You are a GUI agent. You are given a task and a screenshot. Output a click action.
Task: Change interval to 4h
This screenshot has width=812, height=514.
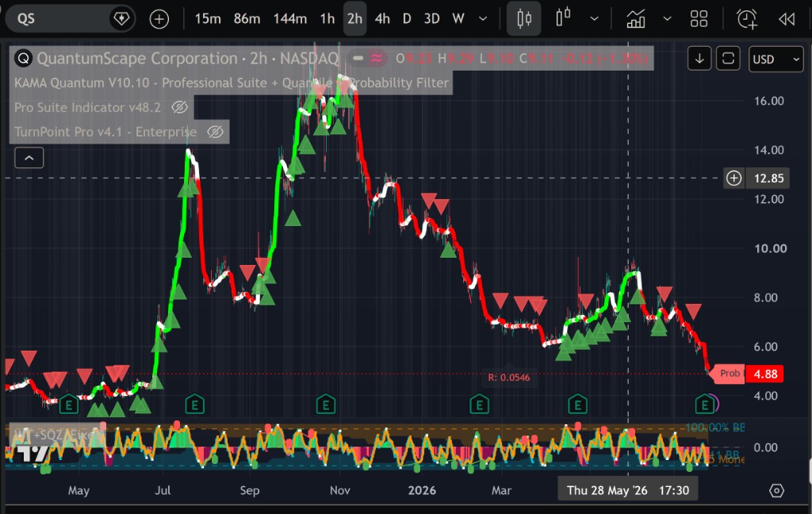[382, 19]
